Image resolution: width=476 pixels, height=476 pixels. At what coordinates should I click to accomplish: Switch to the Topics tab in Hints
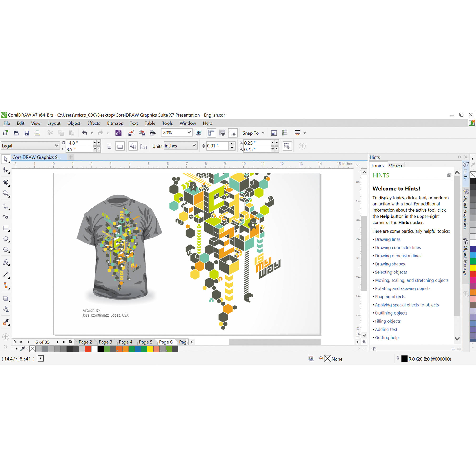coord(378,165)
